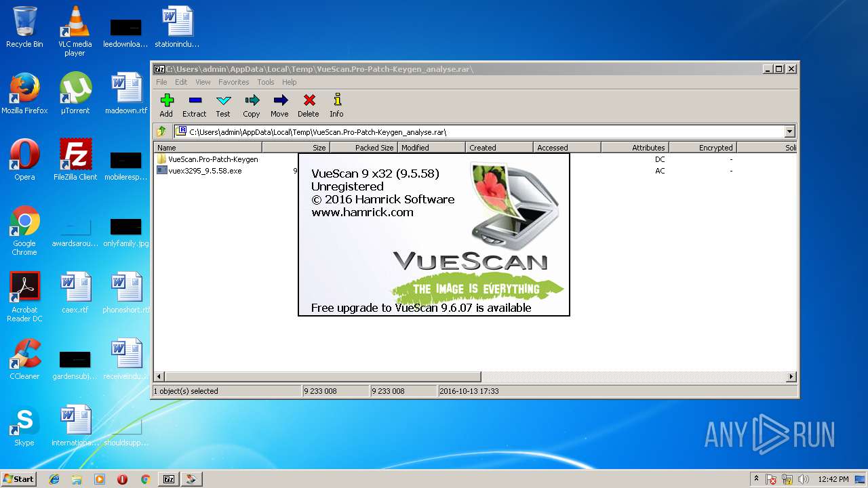Click the Add toolbar icon in 7-Zip
The image size is (868, 488).
coord(166,106)
